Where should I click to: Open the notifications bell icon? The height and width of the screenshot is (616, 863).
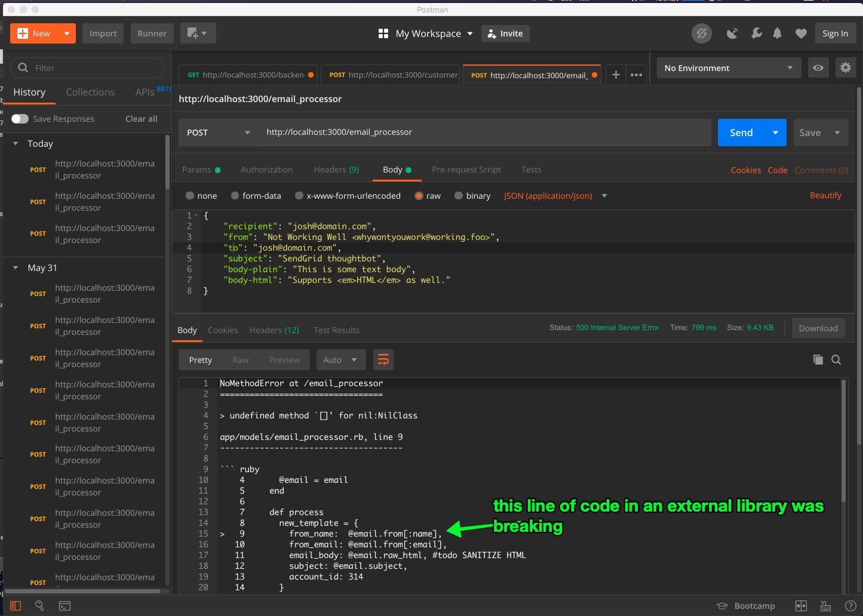click(777, 33)
